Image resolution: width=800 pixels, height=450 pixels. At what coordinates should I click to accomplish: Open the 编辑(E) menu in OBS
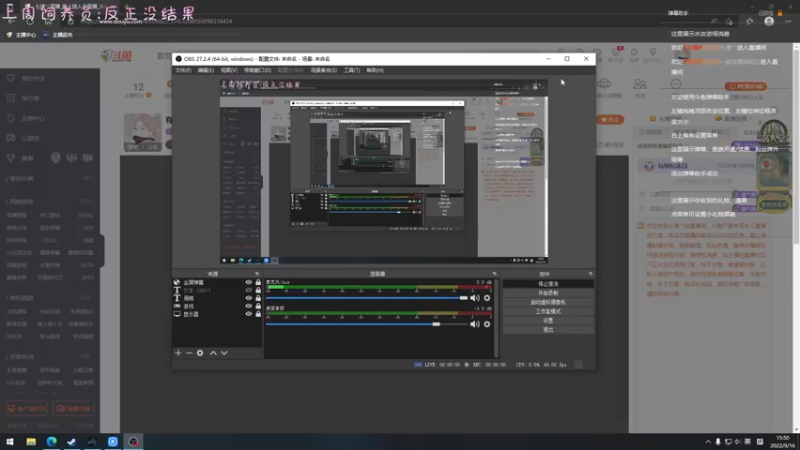(206, 70)
